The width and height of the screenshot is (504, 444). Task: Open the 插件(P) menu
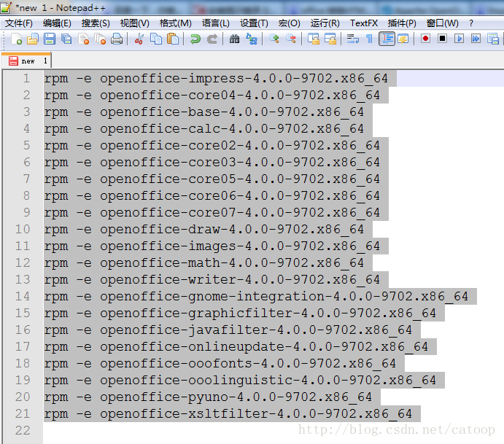coord(402,23)
